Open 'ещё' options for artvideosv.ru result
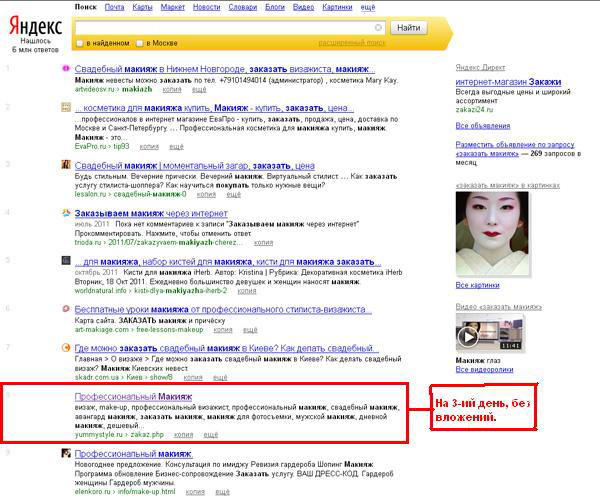600x500 pixels. [x=199, y=89]
